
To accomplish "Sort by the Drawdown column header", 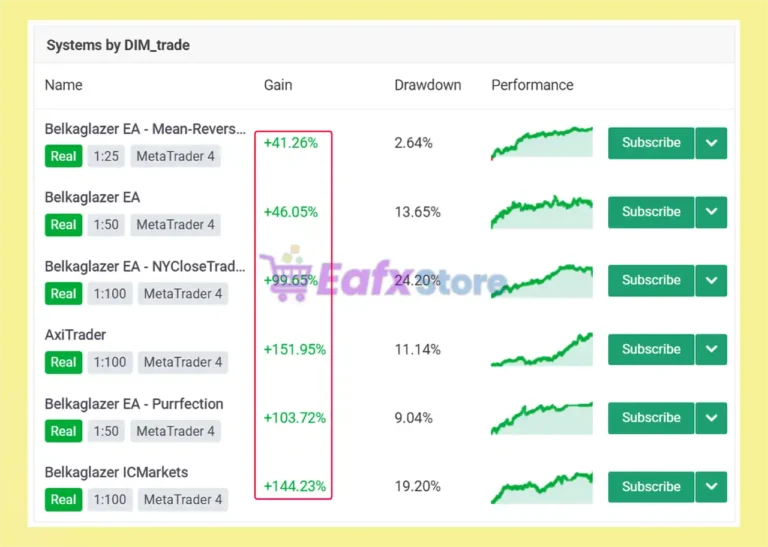I will tap(428, 85).
